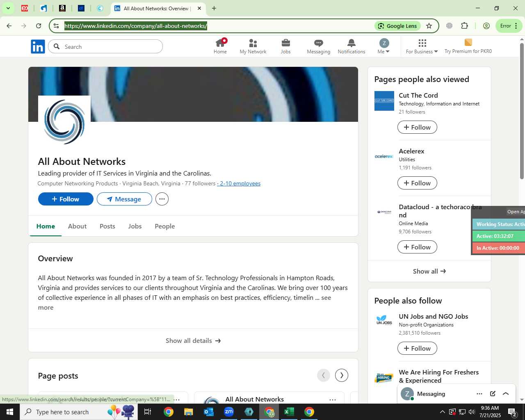
Task: Expand Chrome tab search dropdown
Action: click(x=8, y=8)
